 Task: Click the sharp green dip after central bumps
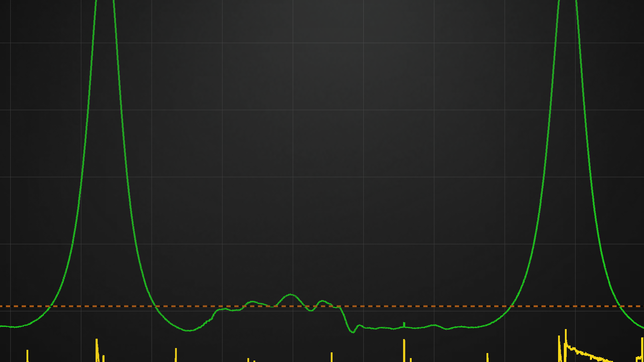click(x=352, y=332)
